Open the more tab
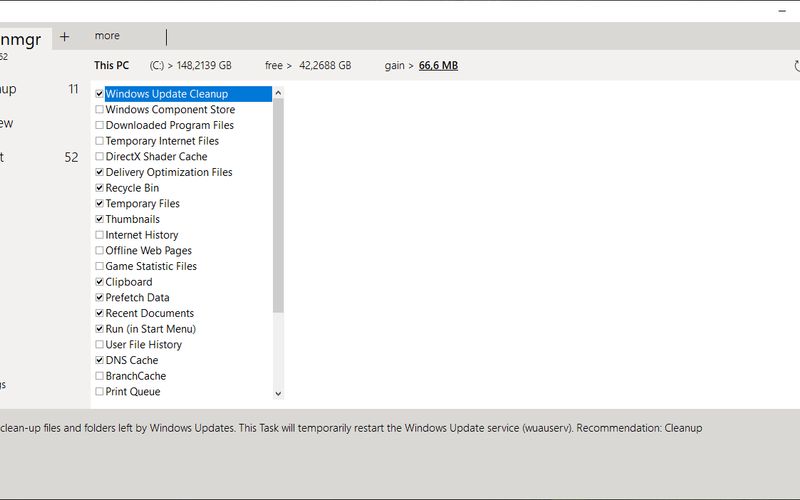This screenshot has width=800, height=500. pyautogui.click(x=107, y=36)
